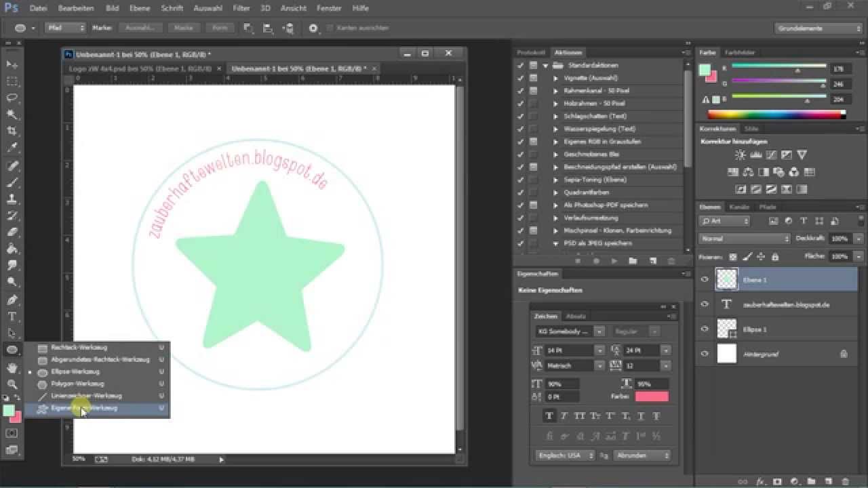
Task: Select the Eyedropper tool
Action: point(12,148)
